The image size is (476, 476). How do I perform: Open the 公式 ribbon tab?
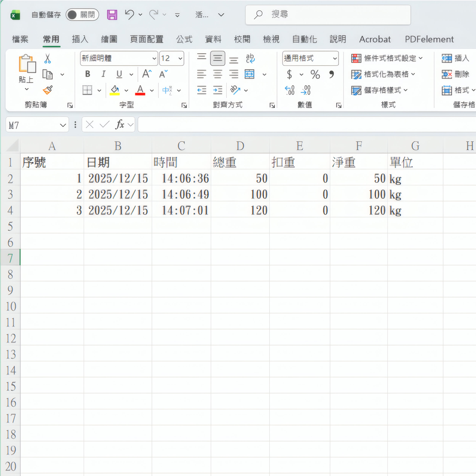(184, 39)
